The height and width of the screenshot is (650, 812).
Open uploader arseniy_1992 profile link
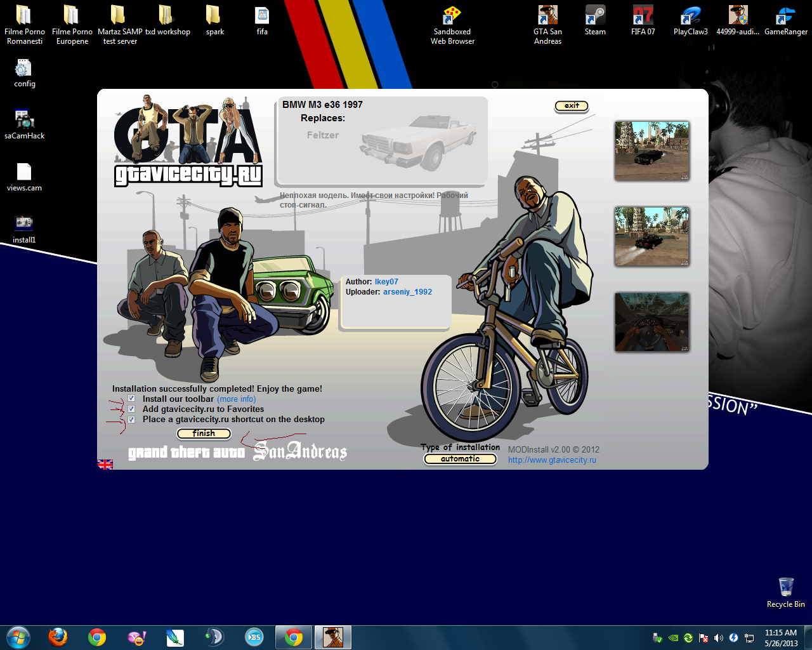[x=407, y=292]
